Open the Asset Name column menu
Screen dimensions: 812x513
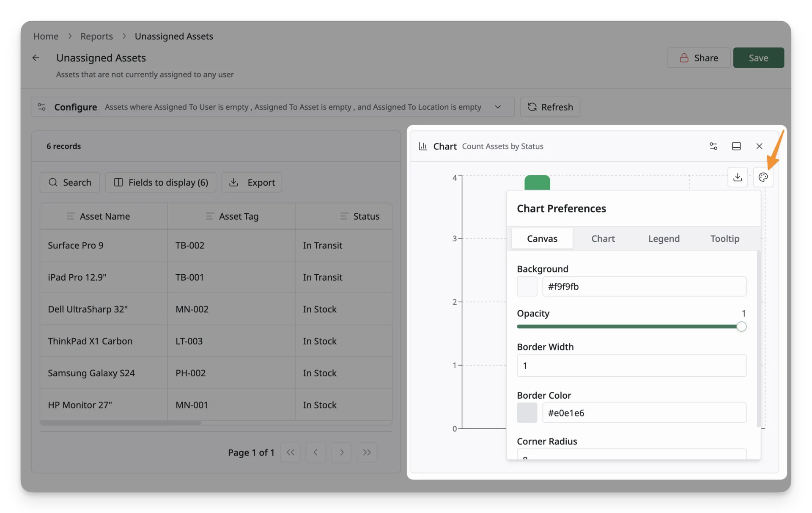point(71,216)
